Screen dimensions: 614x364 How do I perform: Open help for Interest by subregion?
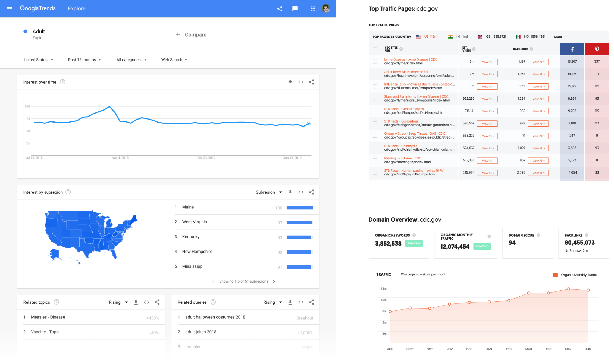(x=68, y=192)
